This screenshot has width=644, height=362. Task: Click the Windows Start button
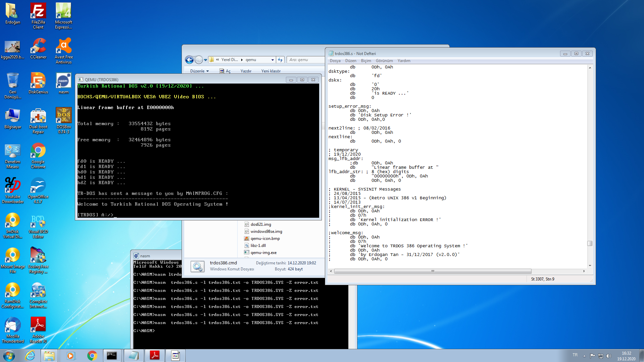tap(9, 356)
